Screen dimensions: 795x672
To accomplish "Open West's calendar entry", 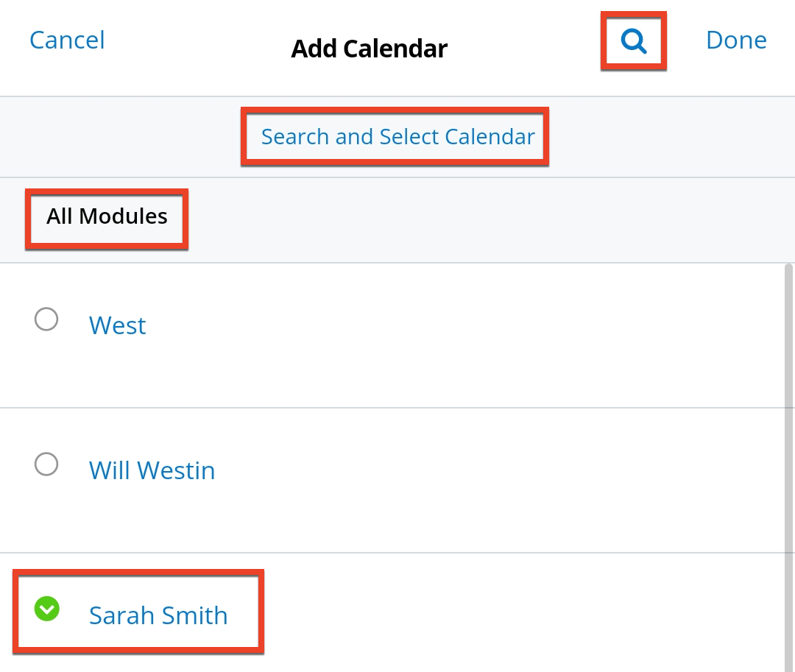I will (117, 325).
